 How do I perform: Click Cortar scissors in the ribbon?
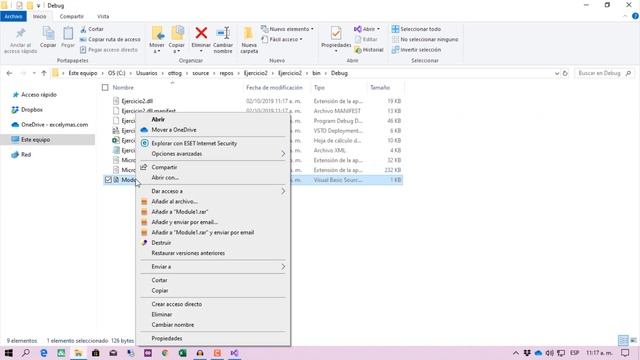[x=92, y=29]
